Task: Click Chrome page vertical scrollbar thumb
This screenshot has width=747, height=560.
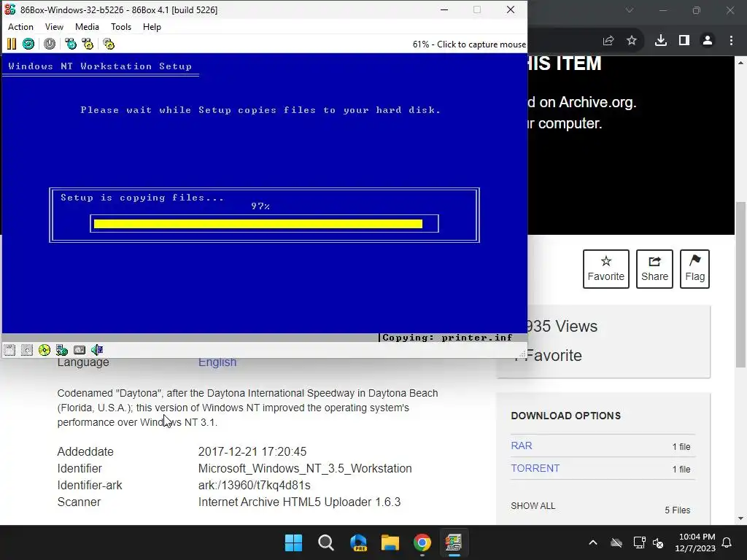Action: pos(741,285)
